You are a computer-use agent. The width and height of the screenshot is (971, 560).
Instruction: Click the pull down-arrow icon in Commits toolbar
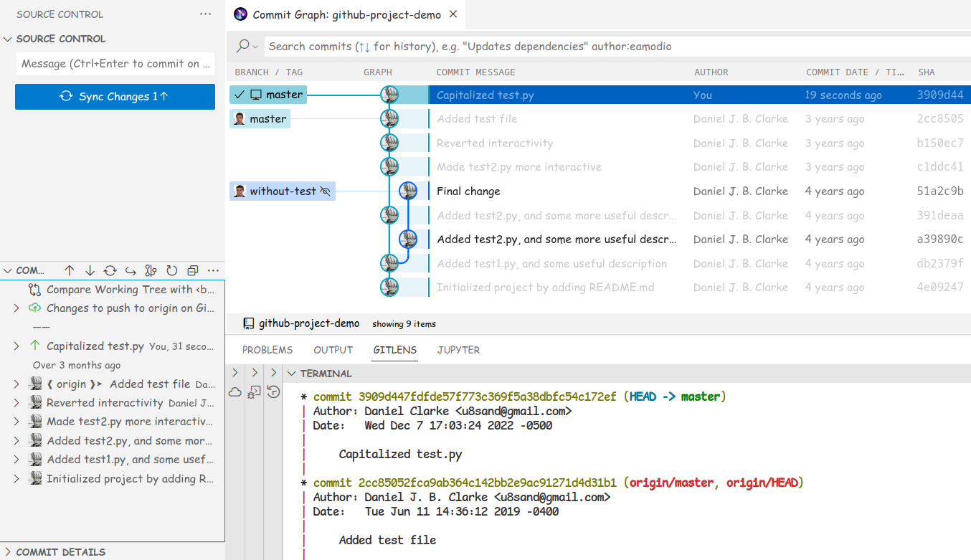[90, 270]
